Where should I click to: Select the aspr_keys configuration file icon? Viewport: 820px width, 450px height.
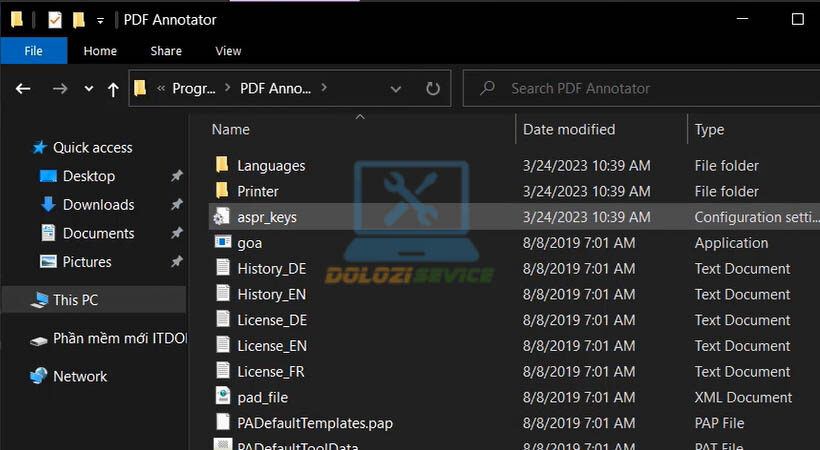click(221, 216)
